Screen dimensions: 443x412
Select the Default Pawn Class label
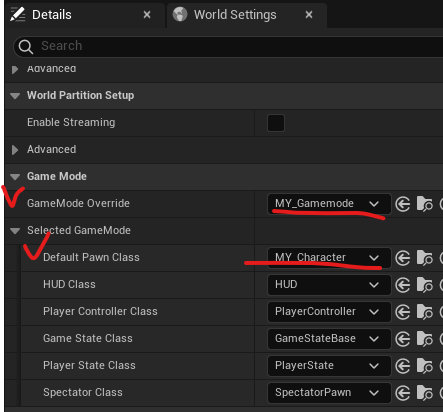(91, 257)
